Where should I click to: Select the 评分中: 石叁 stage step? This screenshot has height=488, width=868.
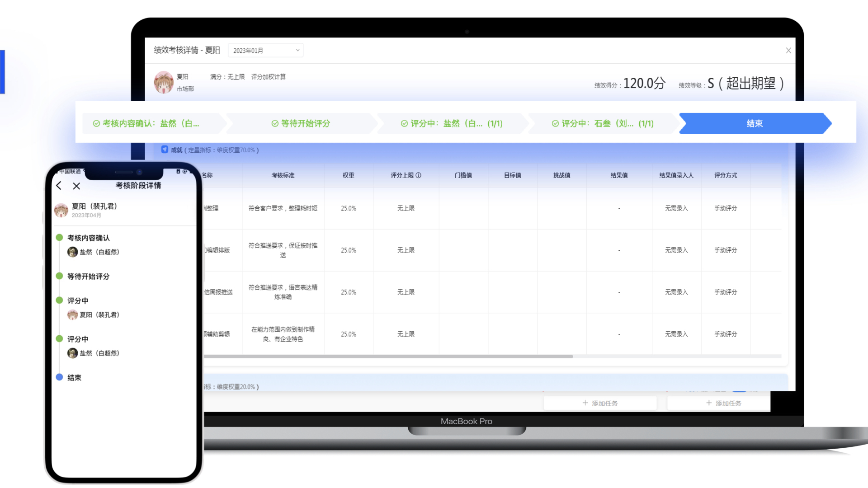pos(602,123)
